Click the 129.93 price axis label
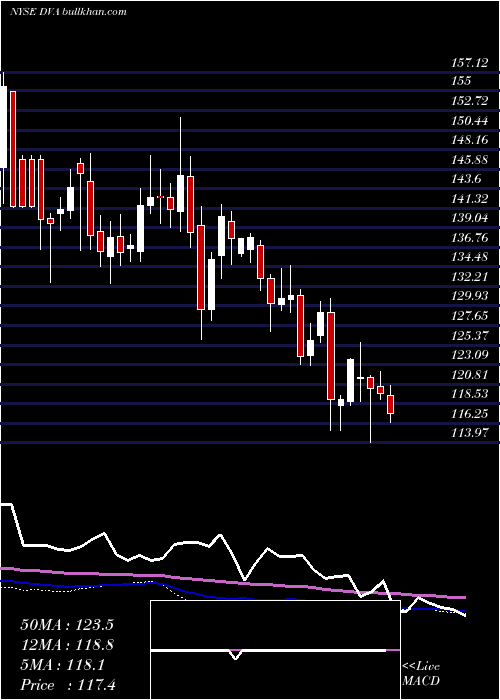The width and height of the screenshot is (500, 700). (469, 296)
